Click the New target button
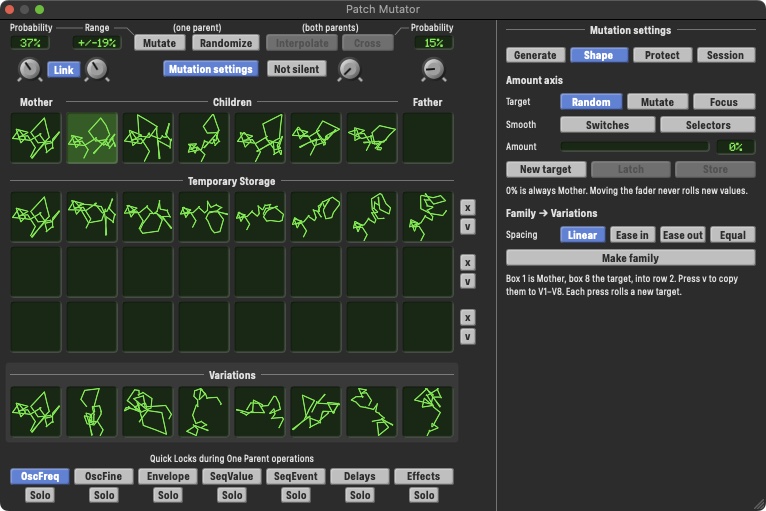Viewport: 766px width, 511px height. (x=546, y=169)
